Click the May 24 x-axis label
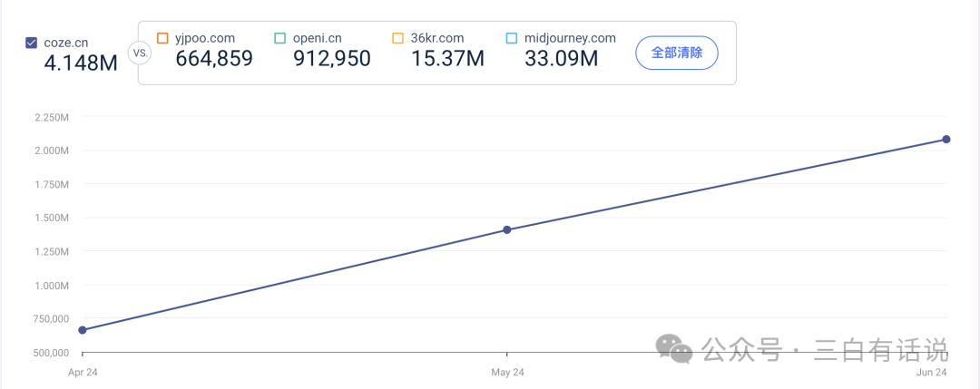Viewport: 980px width, 389px height. [x=507, y=372]
